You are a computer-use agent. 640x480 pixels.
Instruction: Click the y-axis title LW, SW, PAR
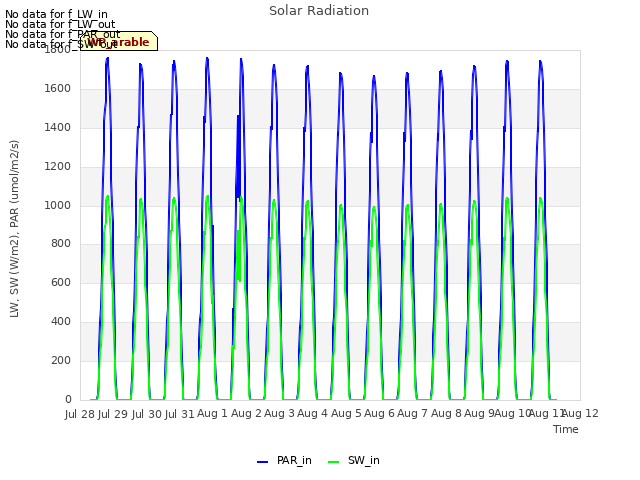[x=15, y=229]
